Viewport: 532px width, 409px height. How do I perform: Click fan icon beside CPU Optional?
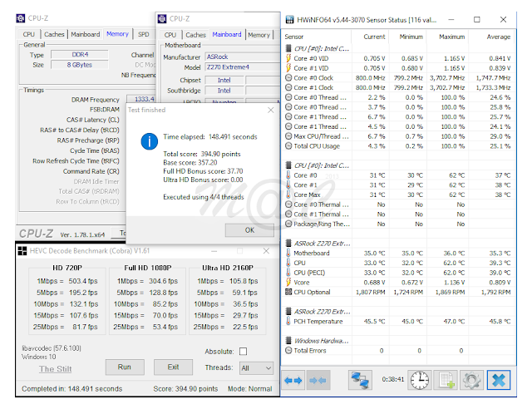(288, 292)
